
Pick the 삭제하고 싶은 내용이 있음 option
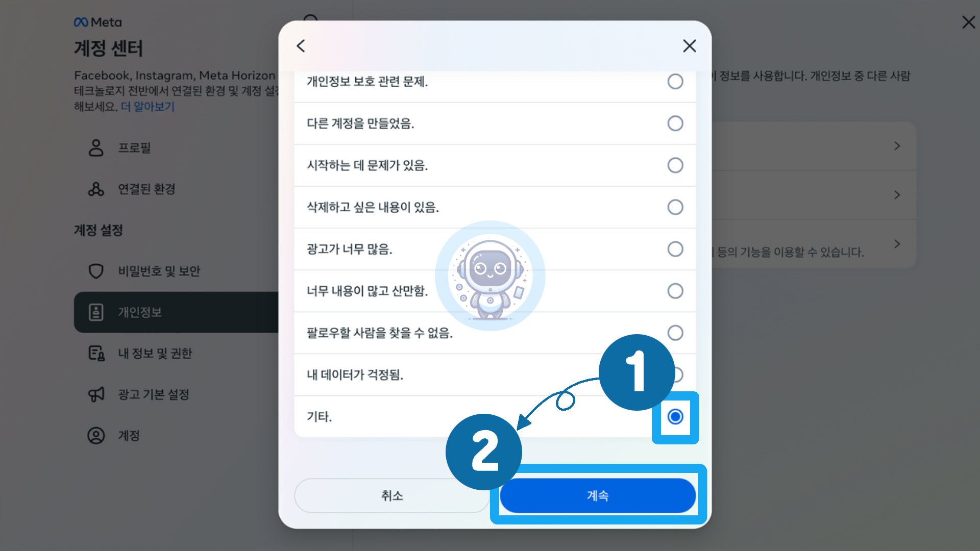click(675, 207)
